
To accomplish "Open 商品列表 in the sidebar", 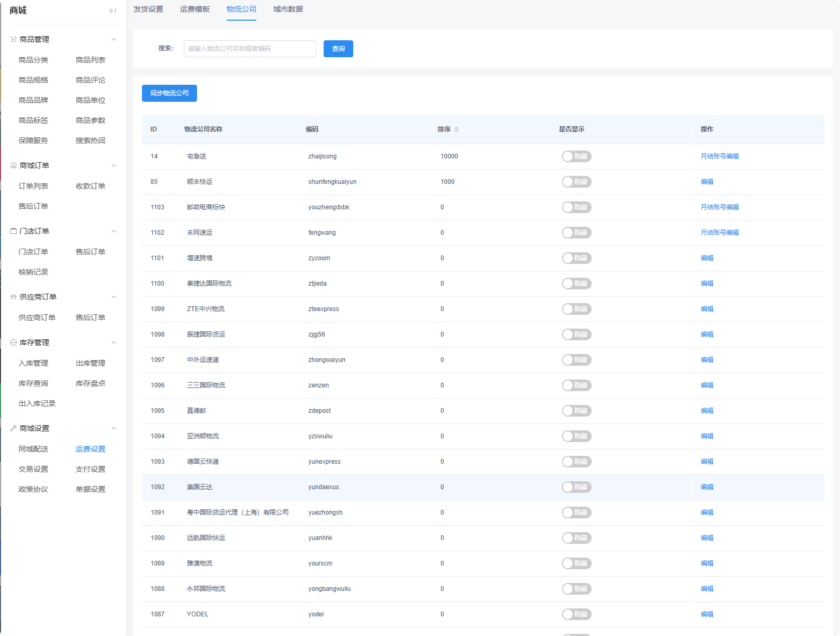I will (91, 60).
